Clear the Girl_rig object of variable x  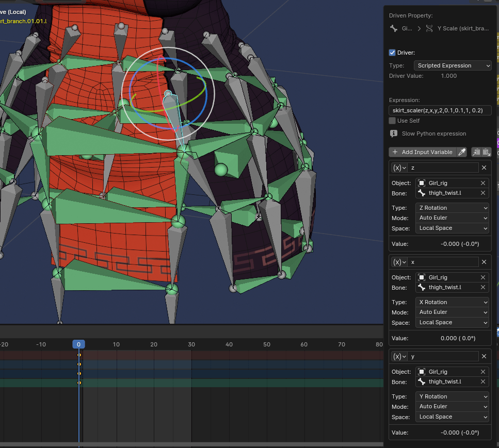click(x=483, y=277)
